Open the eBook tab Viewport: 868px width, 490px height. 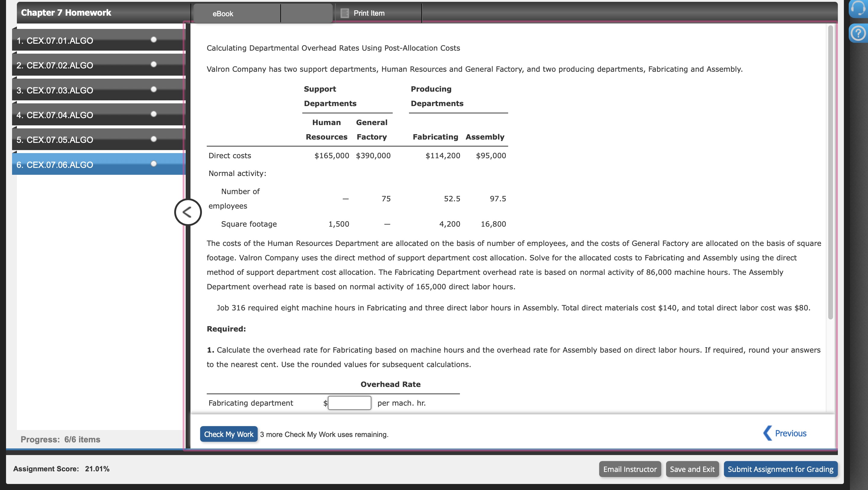click(223, 14)
